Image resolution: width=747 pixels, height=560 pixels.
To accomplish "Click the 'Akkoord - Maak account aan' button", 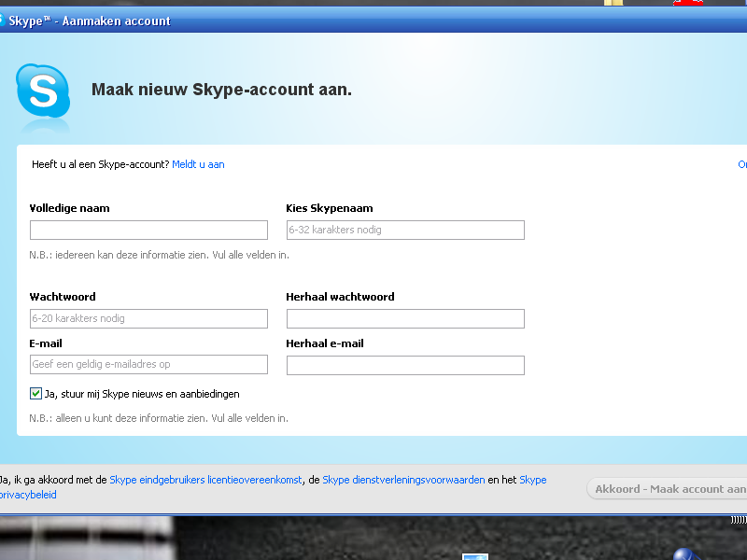I will tap(667, 489).
